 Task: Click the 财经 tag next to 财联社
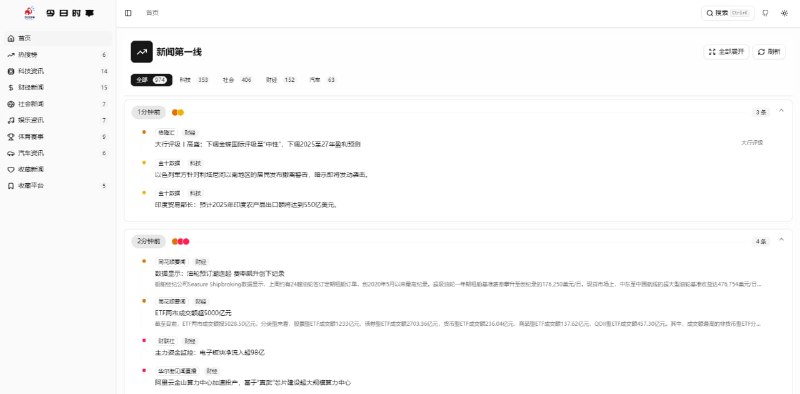pos(190,341)
